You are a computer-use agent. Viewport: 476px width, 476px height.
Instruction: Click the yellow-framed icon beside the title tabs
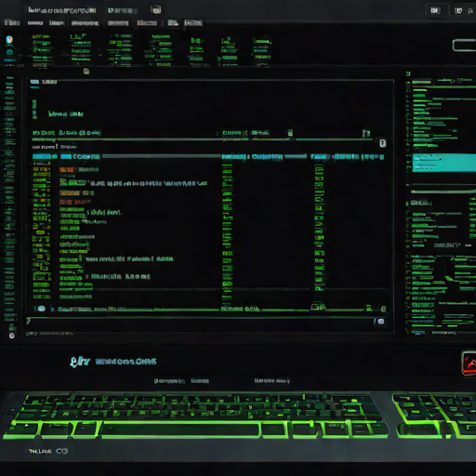(156, 9)
